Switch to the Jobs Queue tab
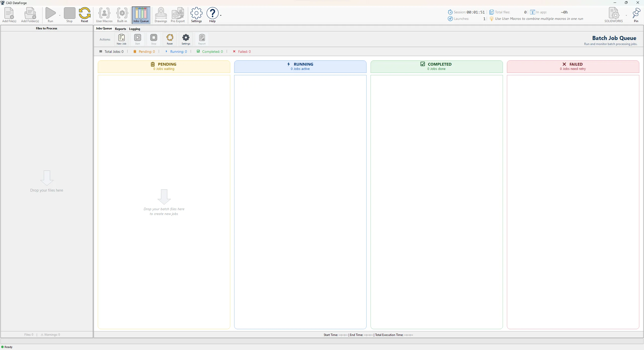The image size is (644, 350). [104, 28]
